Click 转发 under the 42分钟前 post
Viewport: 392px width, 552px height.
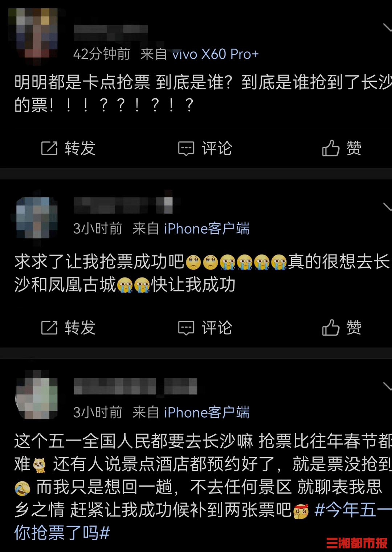coord(68,148)
